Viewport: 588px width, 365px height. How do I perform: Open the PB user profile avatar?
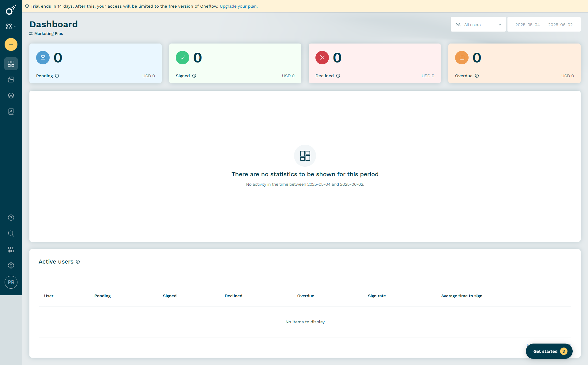[x=11, y=282]
